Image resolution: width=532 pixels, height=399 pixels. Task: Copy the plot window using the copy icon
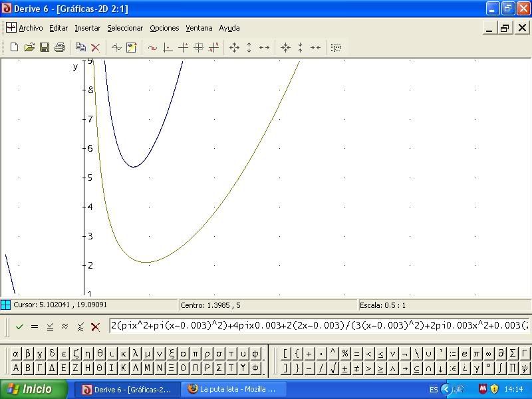[x=80, y=47]
